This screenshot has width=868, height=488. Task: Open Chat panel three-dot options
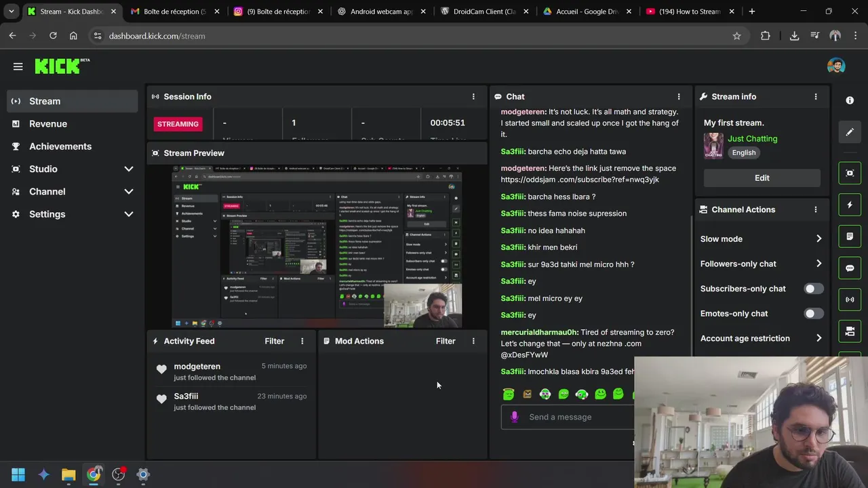[x=678, y=97]
